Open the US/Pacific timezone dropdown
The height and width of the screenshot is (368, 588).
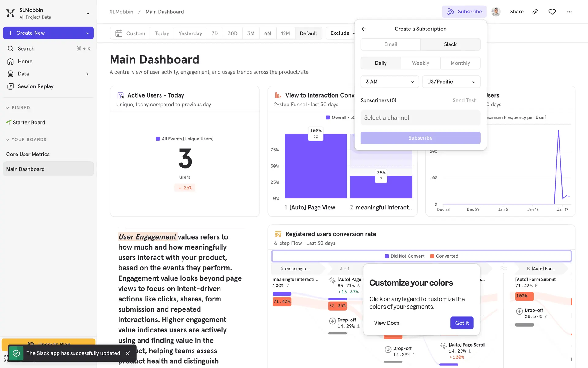[x=451, y=82]
